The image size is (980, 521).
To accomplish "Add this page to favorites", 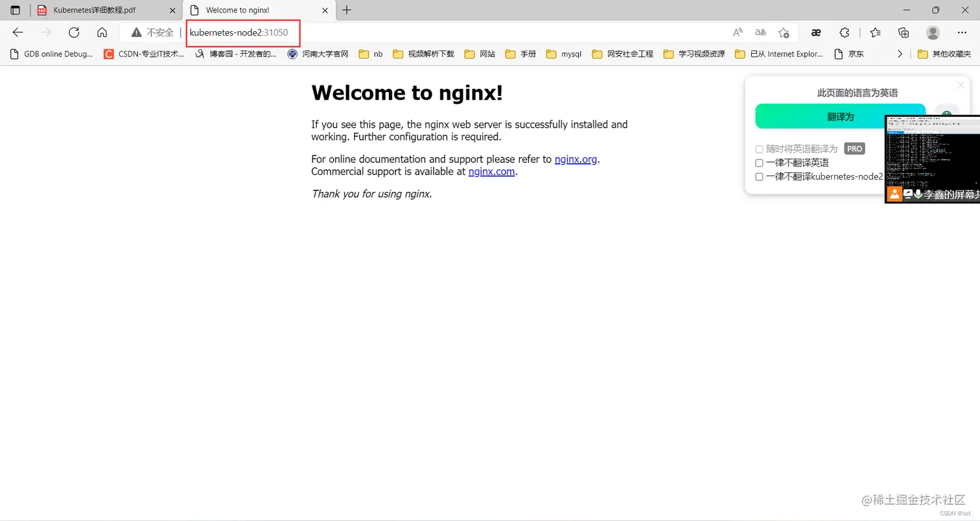I will 784,32.
